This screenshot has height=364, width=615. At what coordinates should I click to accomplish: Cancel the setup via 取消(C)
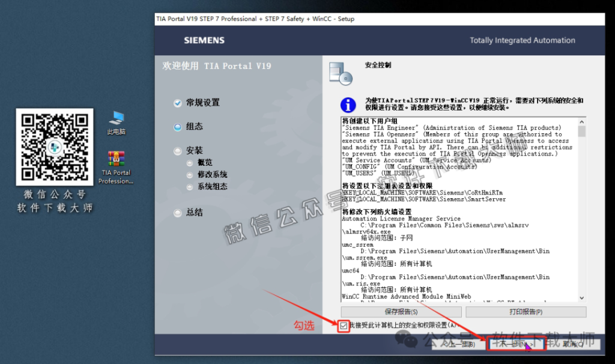576,344
